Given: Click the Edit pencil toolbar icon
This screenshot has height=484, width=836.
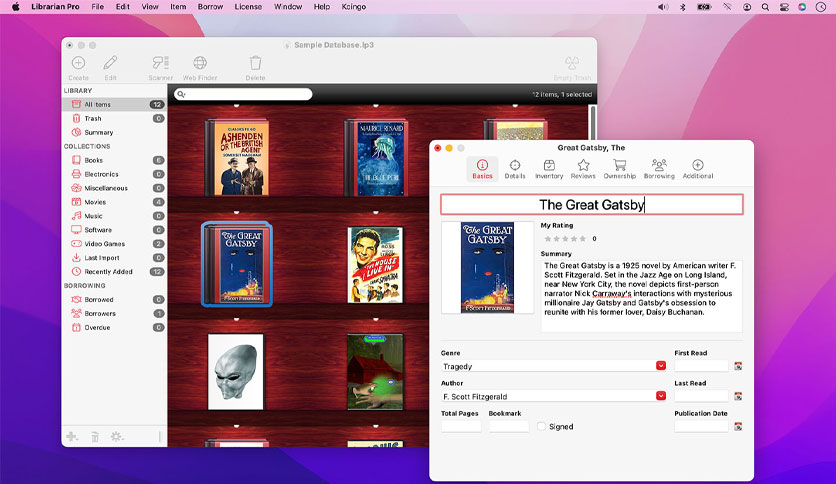Looking at the screenshot, I should 110,63.
